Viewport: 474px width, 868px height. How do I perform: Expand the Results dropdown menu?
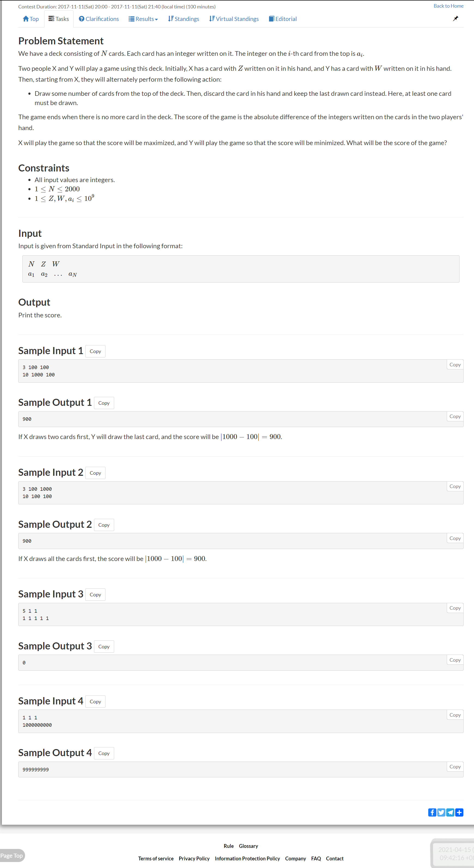[x=143, y=19]
